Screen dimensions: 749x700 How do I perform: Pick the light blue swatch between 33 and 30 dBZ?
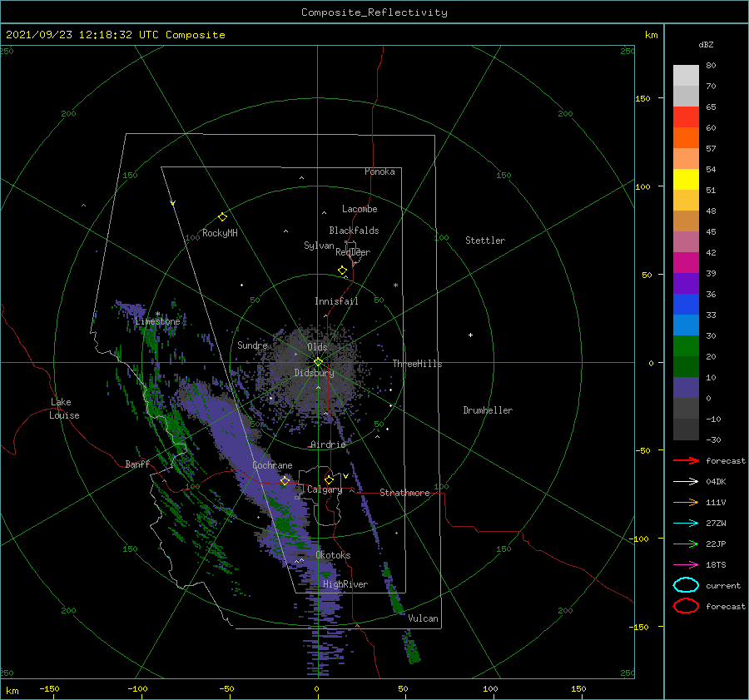click(x=686, y=325)
